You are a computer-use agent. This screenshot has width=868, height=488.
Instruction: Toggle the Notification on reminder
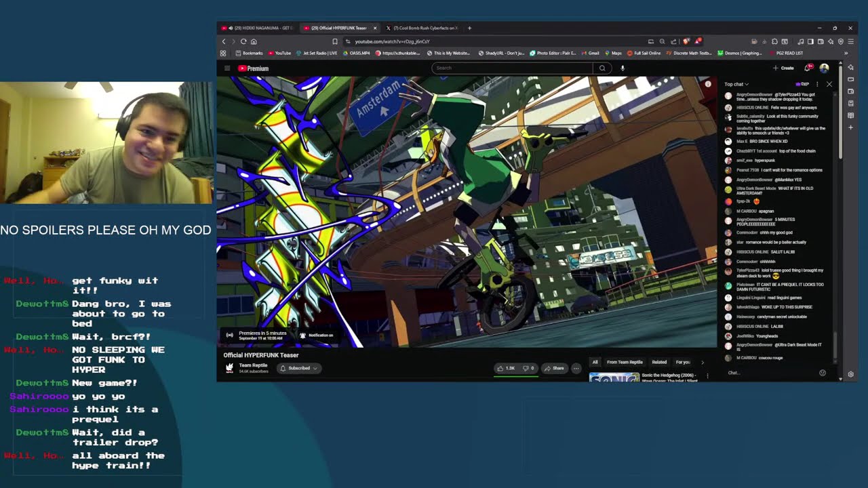(316, 335)
